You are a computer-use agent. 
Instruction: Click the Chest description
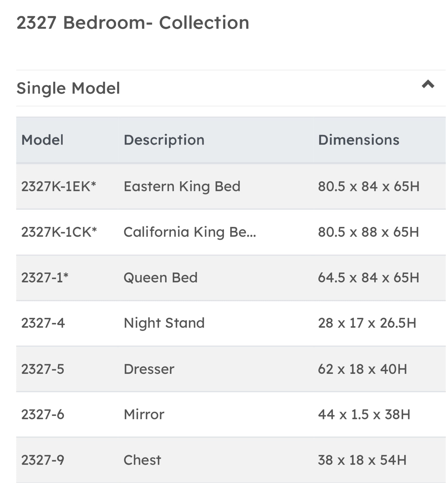(x=142, y=460)
